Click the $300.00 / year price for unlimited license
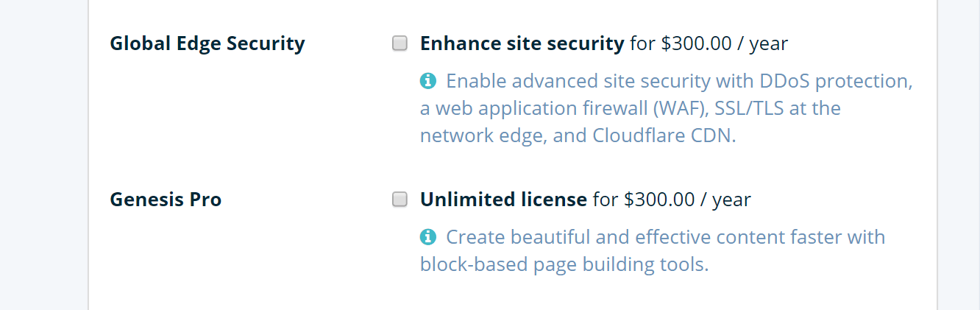Screen dimensions: 980x310 tap(687, 200)
